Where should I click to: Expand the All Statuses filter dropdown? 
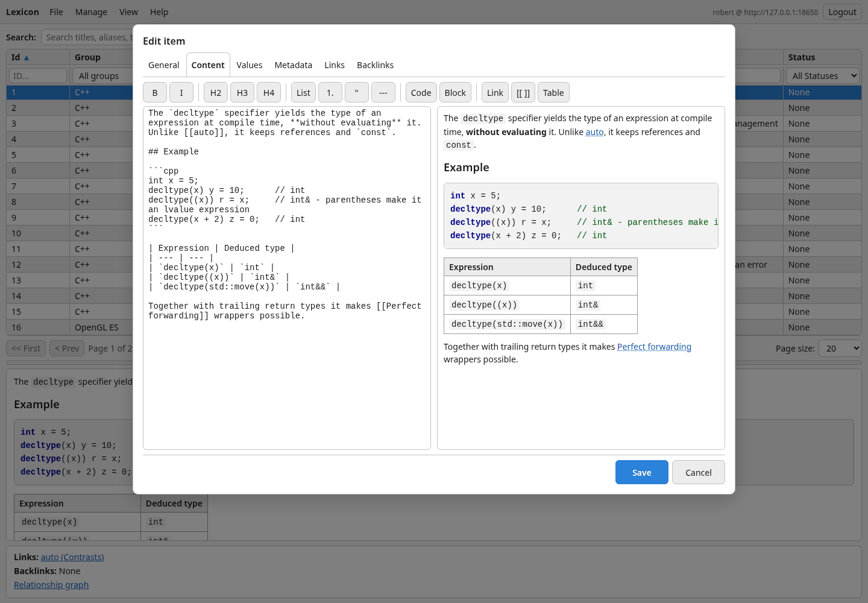(x=823, y=76)
